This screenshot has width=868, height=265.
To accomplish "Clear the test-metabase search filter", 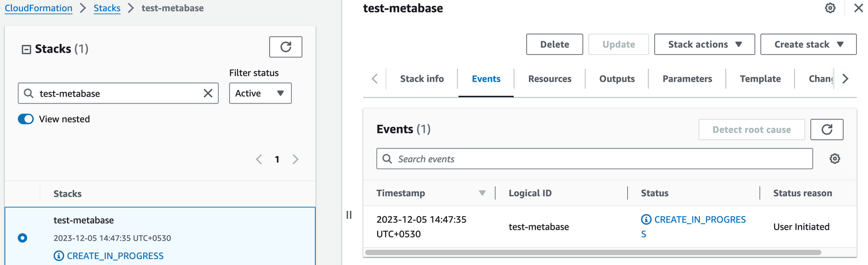I will (x=208, y=93).
